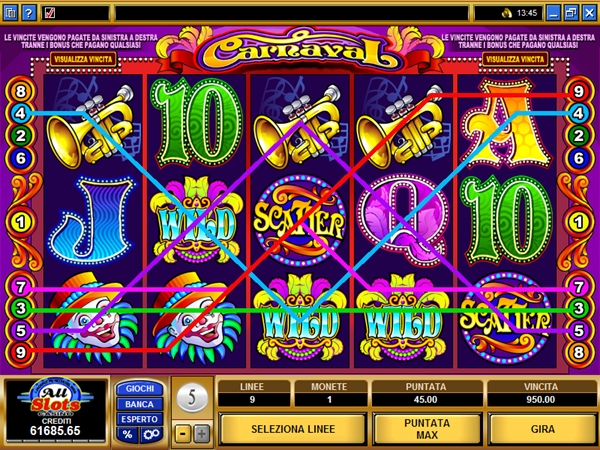Screen dimensions: 600x450
Task: Click the checkmark icon in top bar
Action: (50, 13)
